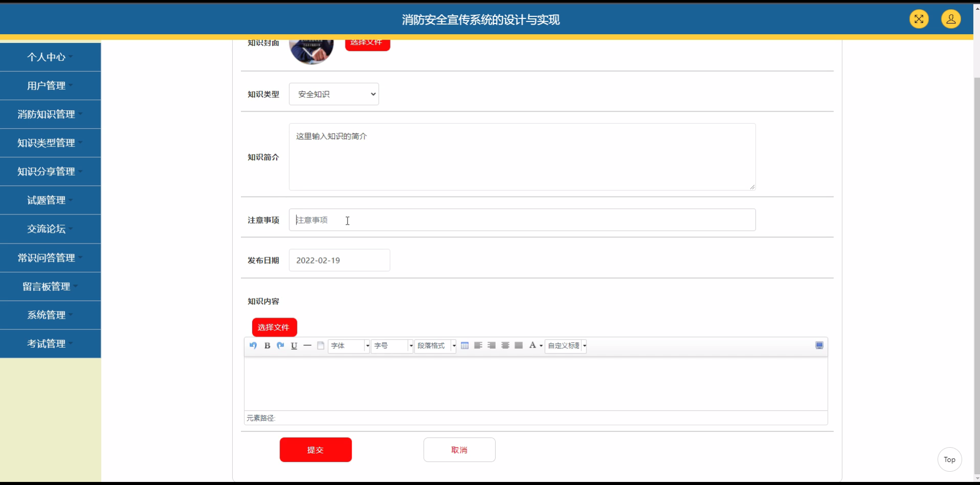The image size is (980, 485).
Task: Open the 常识问答管理 sidebar menu
Action: [50, 258]
